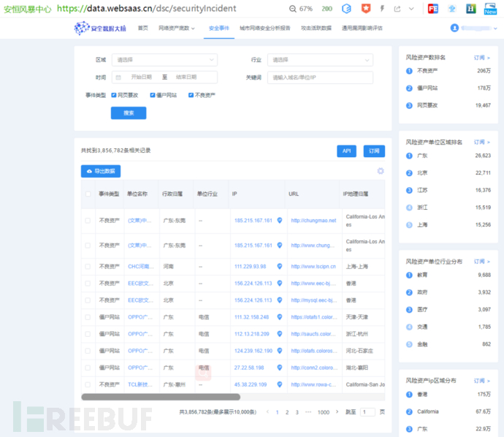Open table column settings gear icon
Screen dimensions: 504x437
381,171
